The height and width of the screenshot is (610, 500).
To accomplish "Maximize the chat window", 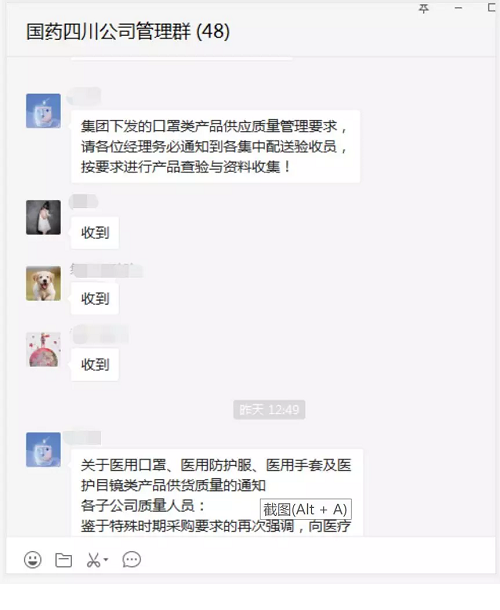I will (x=492, y=8).
